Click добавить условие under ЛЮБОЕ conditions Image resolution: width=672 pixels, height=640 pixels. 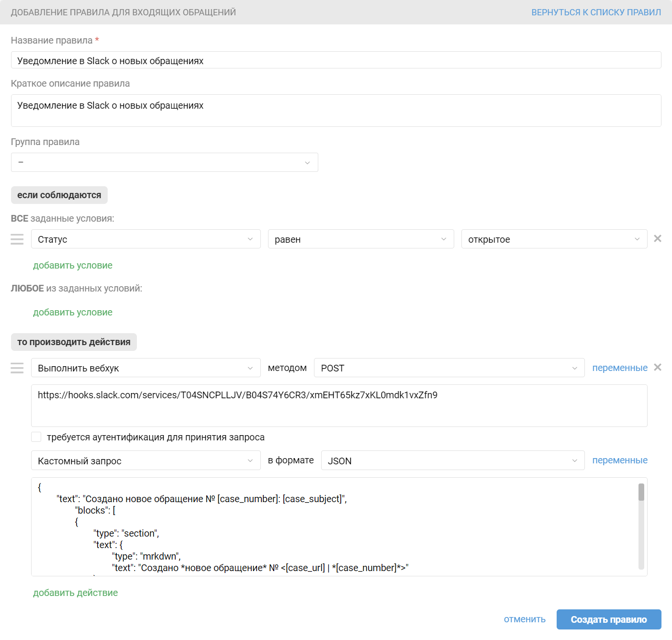[73, 312]
